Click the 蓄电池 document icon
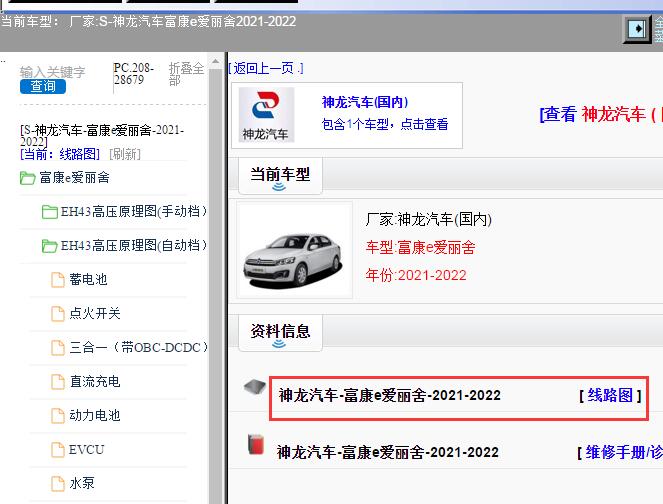 58,279
